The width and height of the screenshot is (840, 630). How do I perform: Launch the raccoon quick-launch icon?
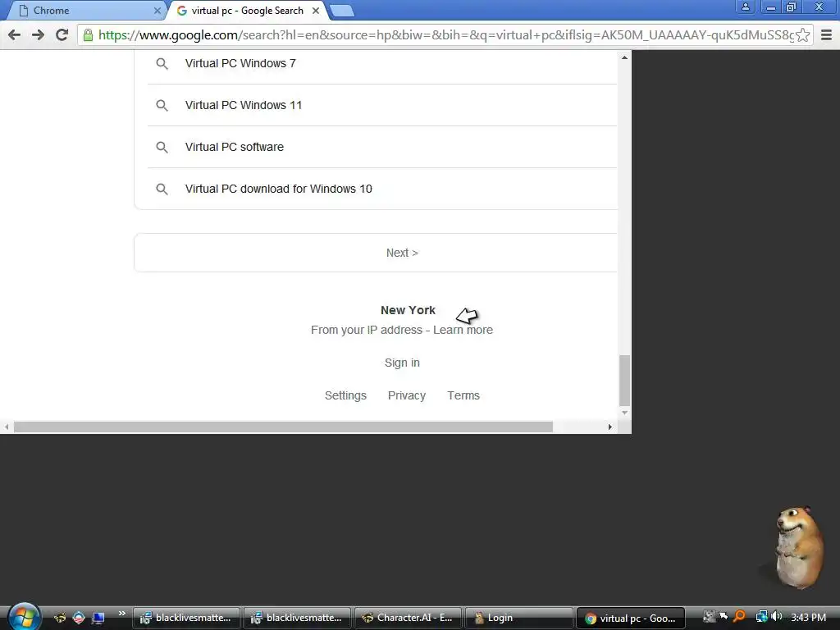point(60,618)
